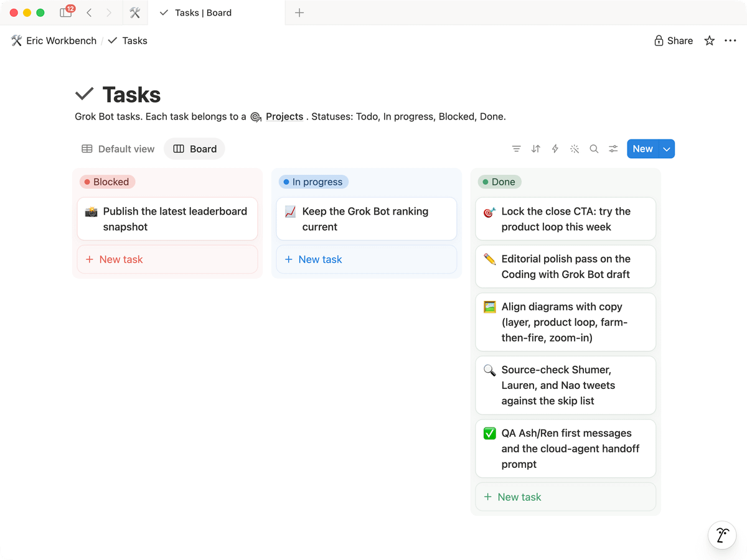Favorite this page with the star icon
Viewport: 747px width, 560px height.
tap(709, 40)
